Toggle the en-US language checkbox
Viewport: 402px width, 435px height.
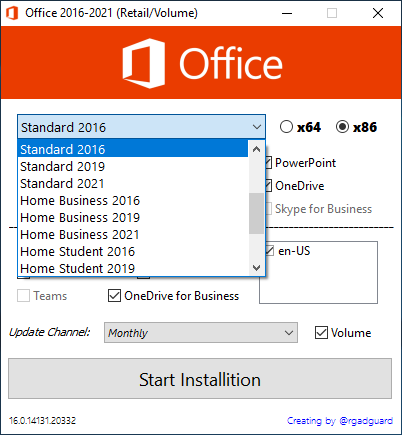point(269,251)
